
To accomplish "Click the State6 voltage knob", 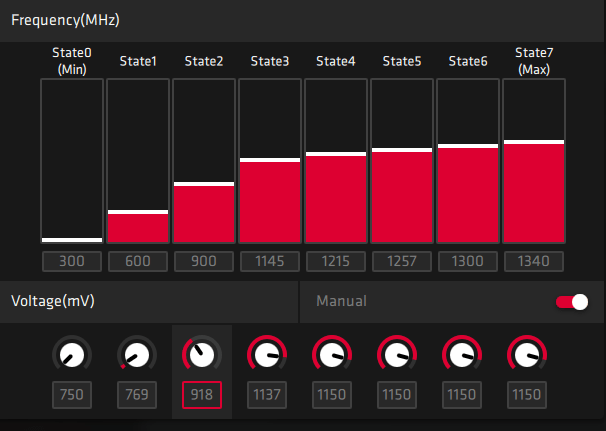I will click(462, 354).
